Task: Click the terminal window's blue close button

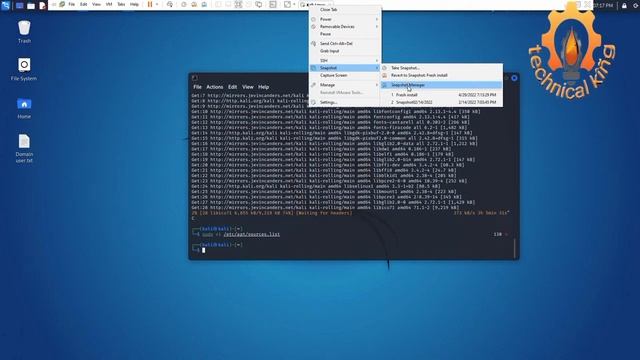Action: 514,78
